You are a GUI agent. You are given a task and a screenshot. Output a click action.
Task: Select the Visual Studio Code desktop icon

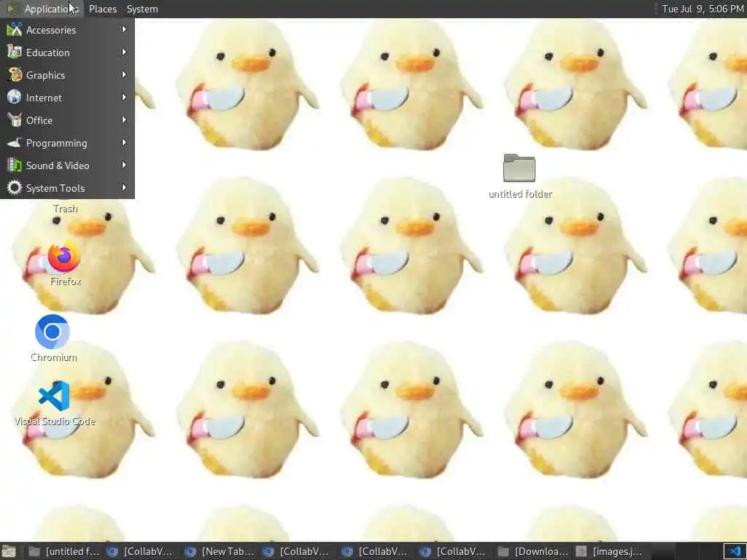click(54, 396)
